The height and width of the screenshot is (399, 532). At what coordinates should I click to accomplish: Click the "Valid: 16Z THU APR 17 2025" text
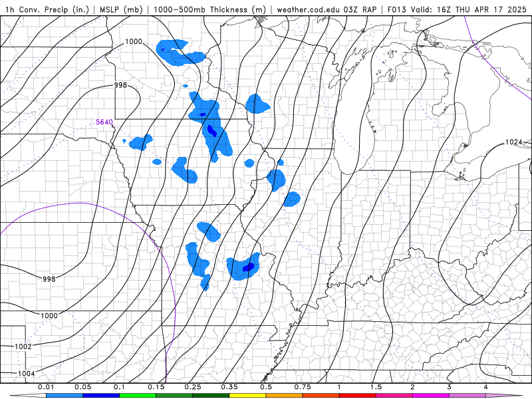pyautogui.click(x=469, y=9)
